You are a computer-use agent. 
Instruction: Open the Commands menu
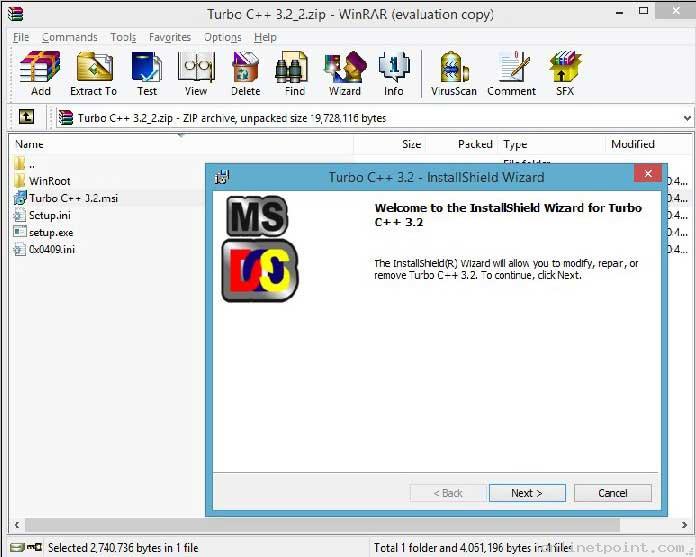[70, 37]
